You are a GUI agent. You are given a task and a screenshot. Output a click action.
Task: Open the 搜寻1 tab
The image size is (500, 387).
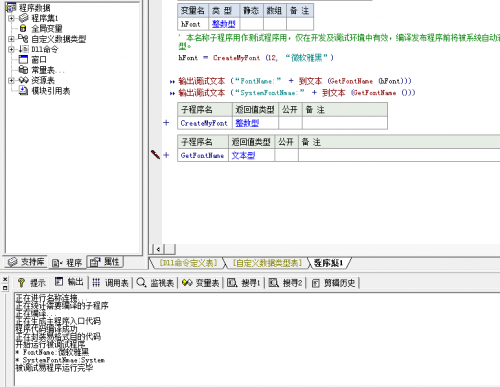(x=244, y=283)
